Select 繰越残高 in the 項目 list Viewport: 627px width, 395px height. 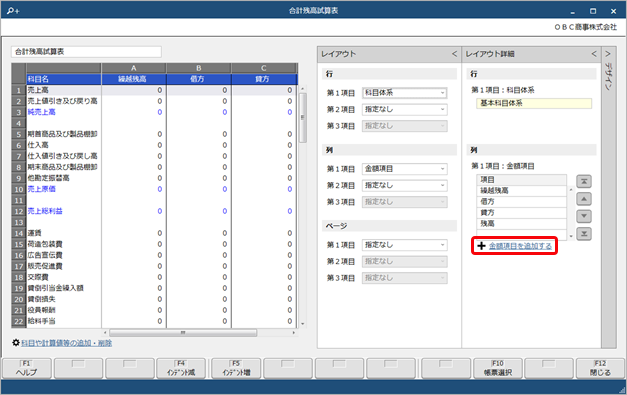521,191
